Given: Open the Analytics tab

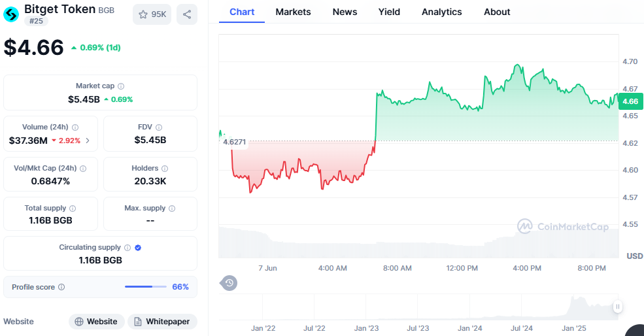Looking at the screenshot, I should [x=442, y=12].
